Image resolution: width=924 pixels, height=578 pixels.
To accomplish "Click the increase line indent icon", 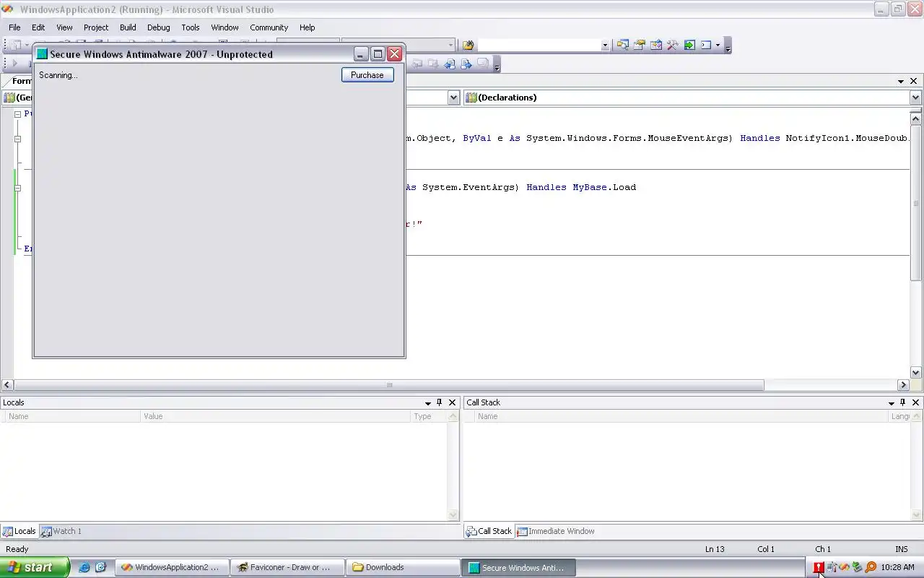I will click(466, 64).
